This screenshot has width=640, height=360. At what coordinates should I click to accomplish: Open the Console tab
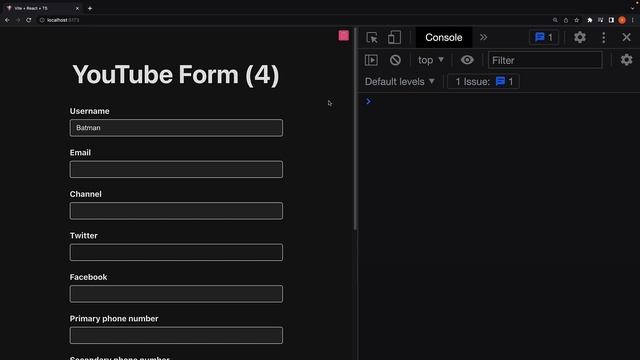pyautogui.click(x=444, y=38)
